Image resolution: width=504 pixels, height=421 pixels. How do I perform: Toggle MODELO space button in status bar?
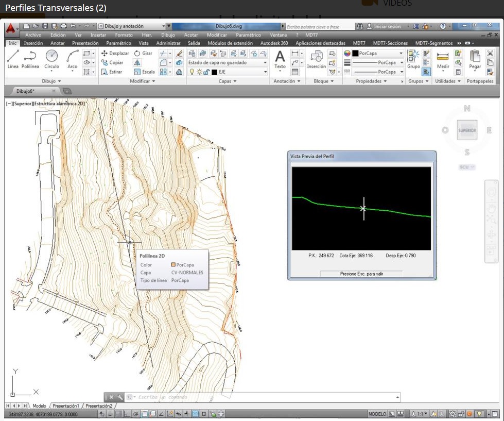[377, 414]
